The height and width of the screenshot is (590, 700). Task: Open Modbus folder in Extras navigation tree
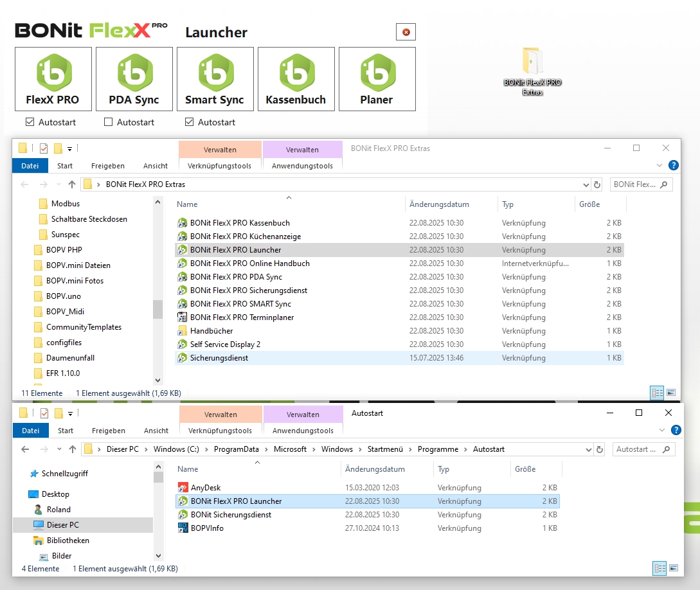coord(65,204)
